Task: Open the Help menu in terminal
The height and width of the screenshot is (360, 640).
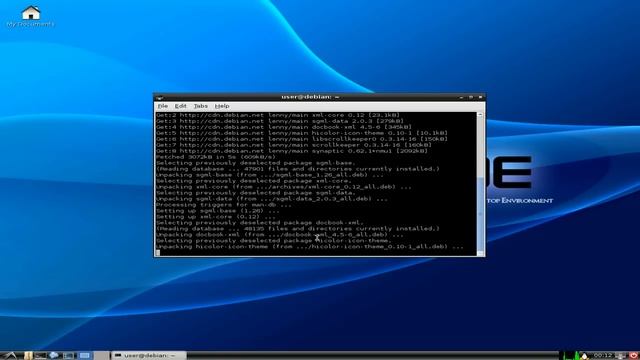Action: click(x=222, y=106)
